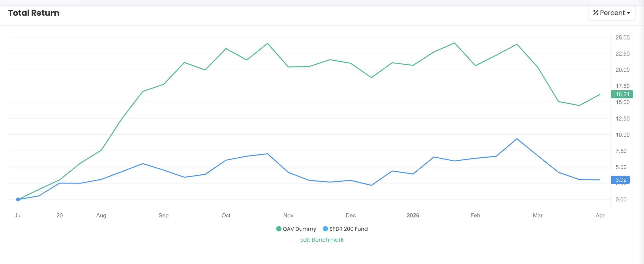This screenshot has height=264, width=644.
Task: Select the starting data point at Jul
Action: click(18, 199)
